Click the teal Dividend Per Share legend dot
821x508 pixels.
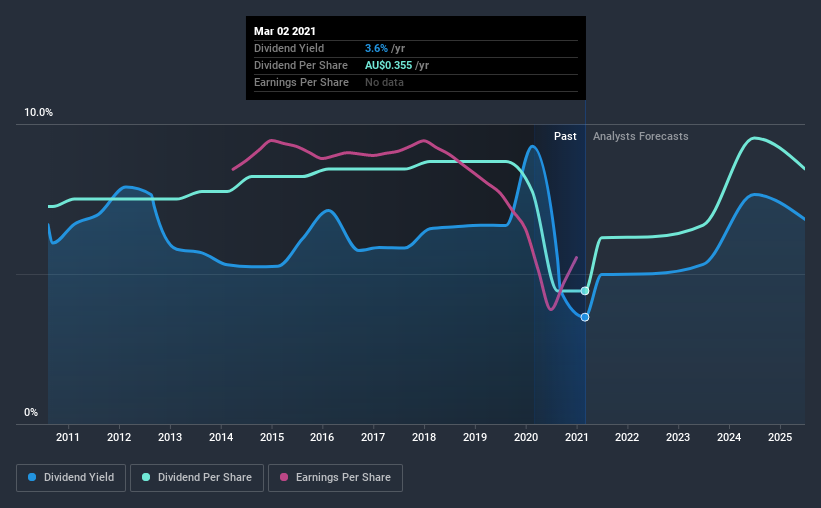(x=146, y=477)
